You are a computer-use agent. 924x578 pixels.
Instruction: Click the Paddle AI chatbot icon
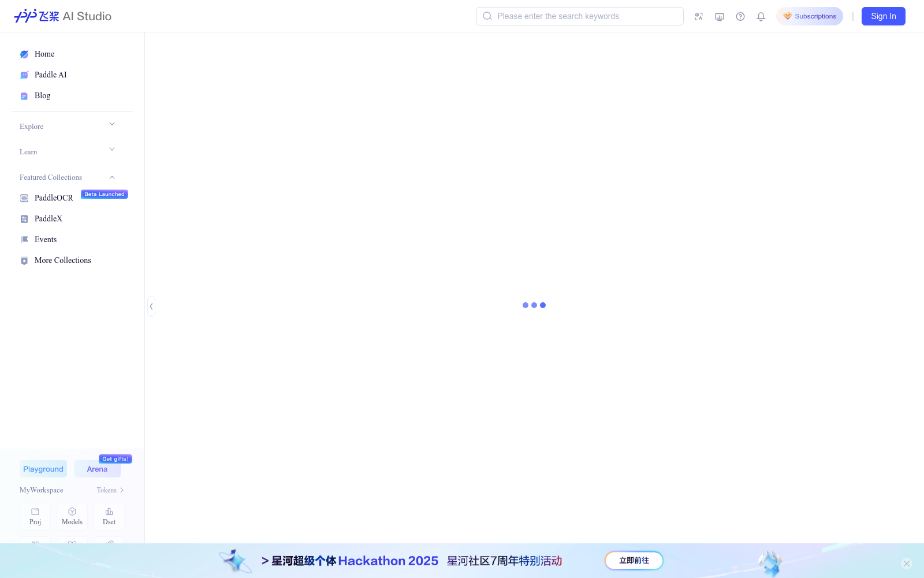[24, 75]
